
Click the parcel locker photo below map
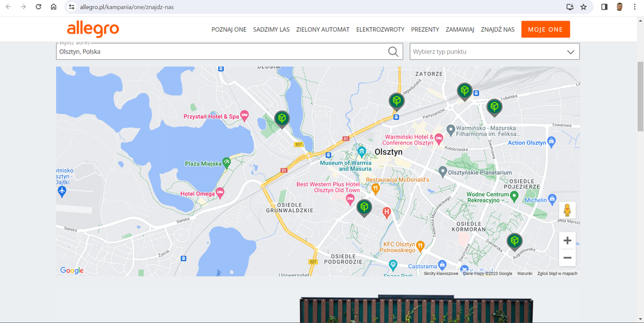click(416, 309)
